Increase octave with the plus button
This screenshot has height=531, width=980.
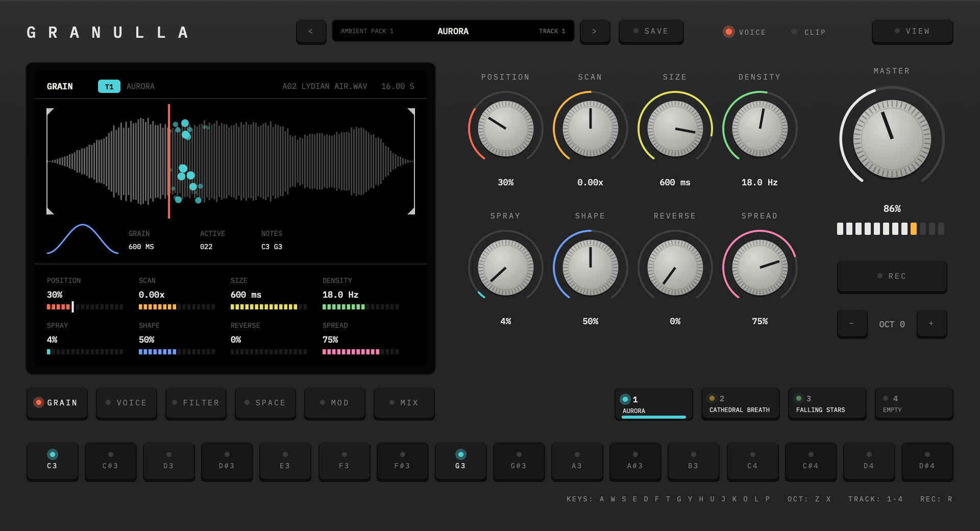[932, 324]
